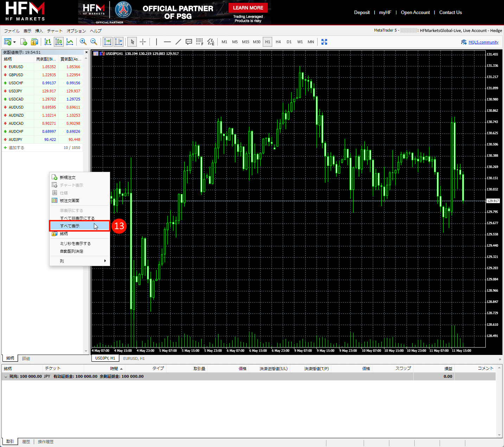The height and width of the screenshot is (447, 504).
Task: Toggle chart auto-scroll to latest bar
Action: (108, 42)
